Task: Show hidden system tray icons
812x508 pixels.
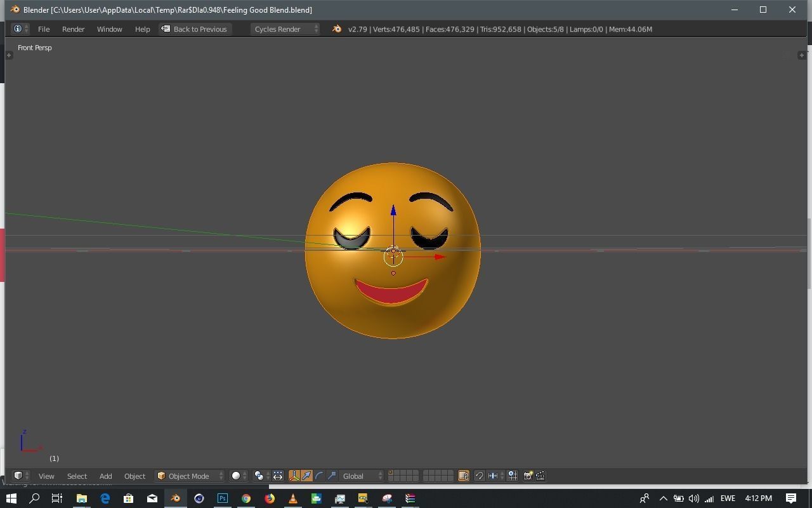Action: tap(663, 498)
